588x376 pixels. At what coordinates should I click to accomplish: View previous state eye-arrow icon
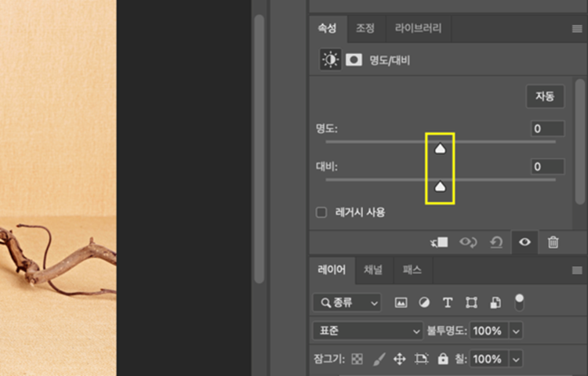(x=468, y=242)
